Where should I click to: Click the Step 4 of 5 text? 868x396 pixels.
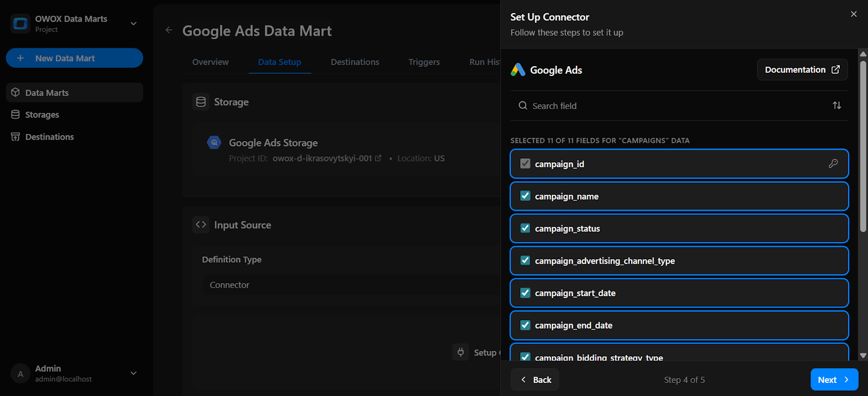685,380
